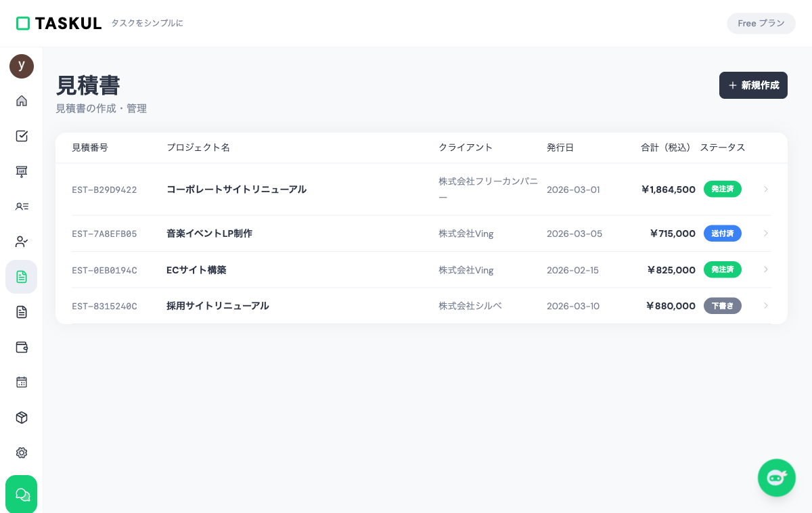Click the 新規作成 button
This screenshot has width=812, height=513.
click(753, 85)
